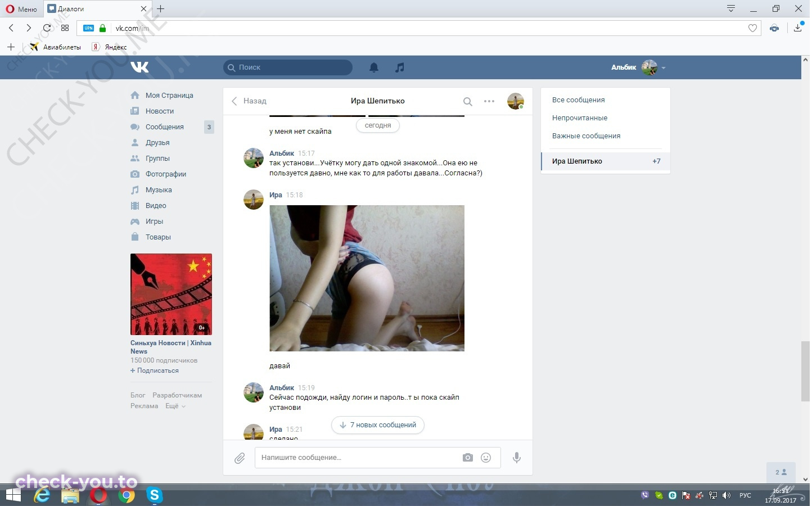Open browser downloads arrow icon
The image size is (812, 506).
(x=798, y=28)
